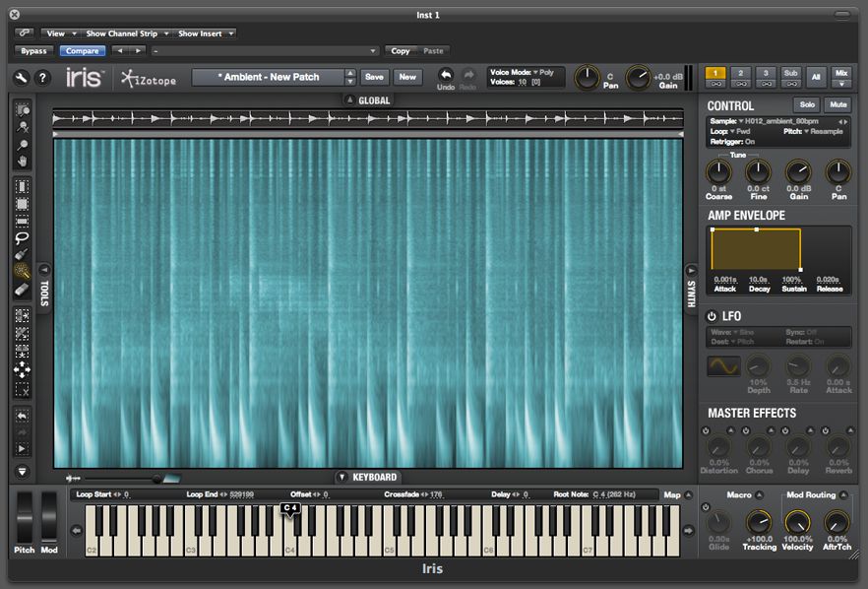Click the next preset arrow beside Compare

point(138,50)
